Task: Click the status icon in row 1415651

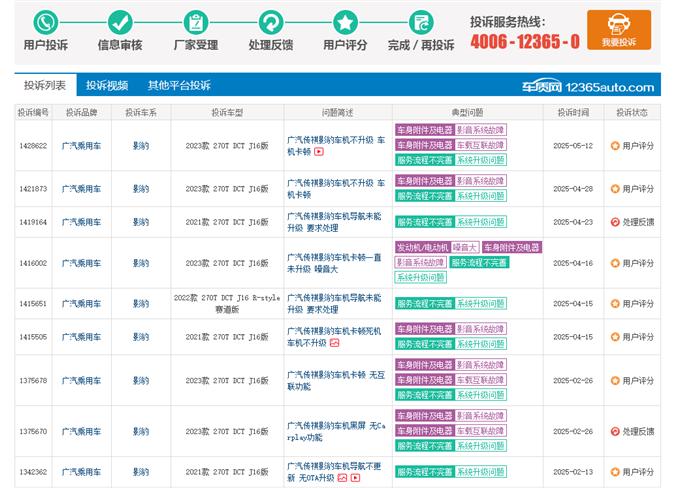Action: (615, 304)
